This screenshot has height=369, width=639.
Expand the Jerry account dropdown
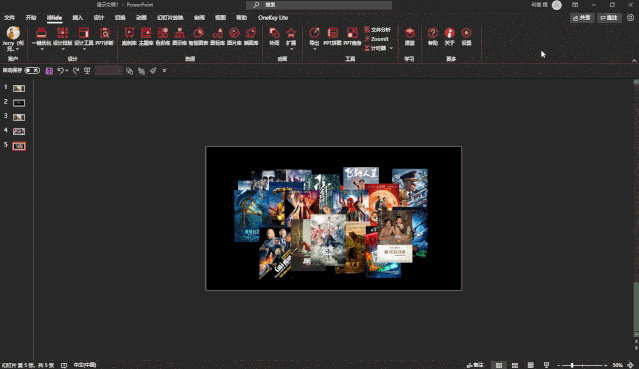click(17, 49)
